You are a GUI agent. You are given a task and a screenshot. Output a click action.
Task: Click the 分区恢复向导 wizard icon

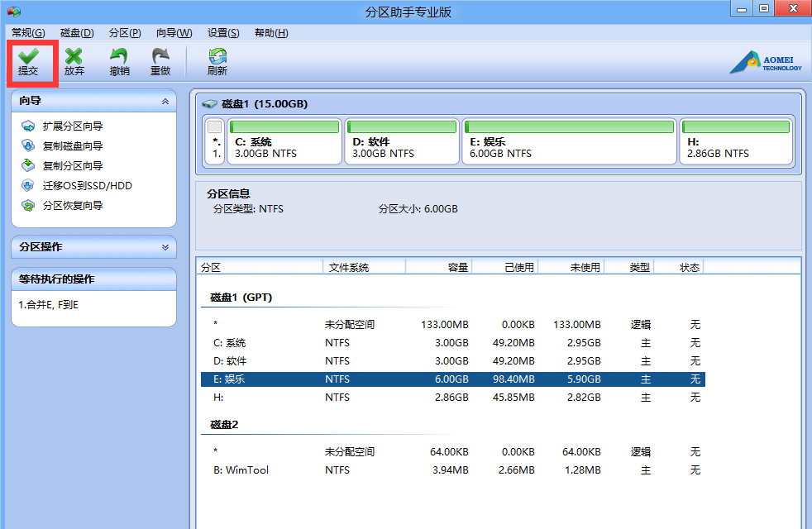click(x=28, y=206)
